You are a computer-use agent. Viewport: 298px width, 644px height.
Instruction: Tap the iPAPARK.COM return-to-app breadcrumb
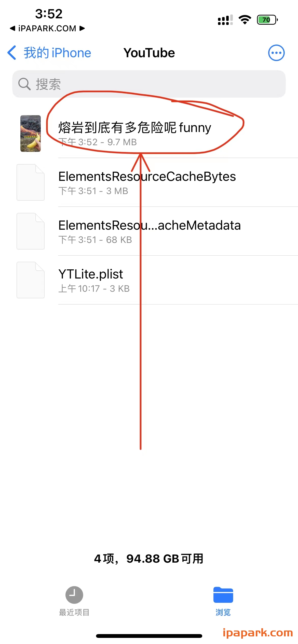[47, 28]
